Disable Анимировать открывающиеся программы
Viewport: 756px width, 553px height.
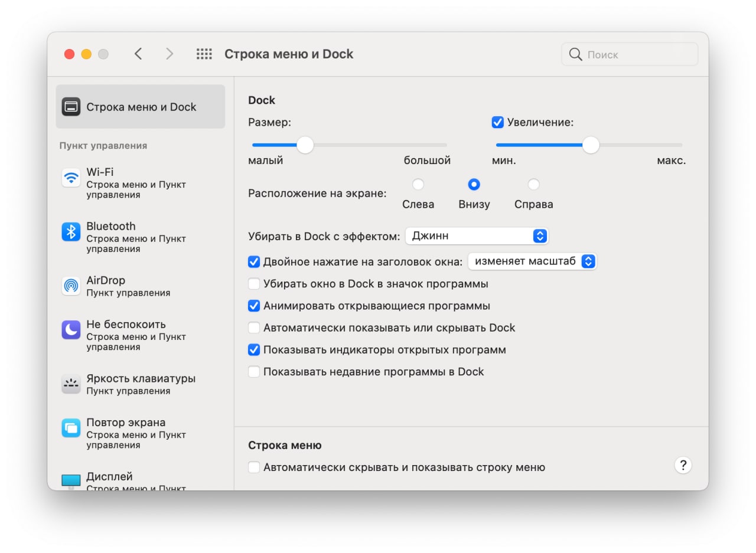pos(254,306)
